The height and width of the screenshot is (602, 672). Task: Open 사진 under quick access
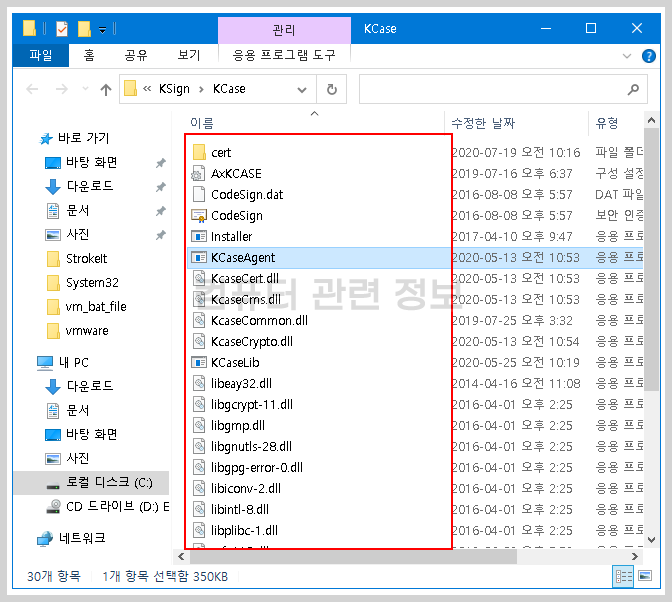(78, 234)
